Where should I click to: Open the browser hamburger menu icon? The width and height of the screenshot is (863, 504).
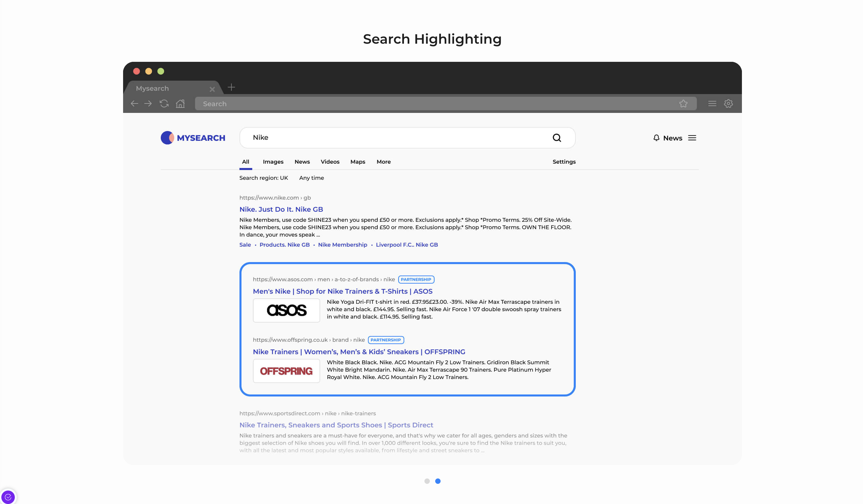click(712, 104)
